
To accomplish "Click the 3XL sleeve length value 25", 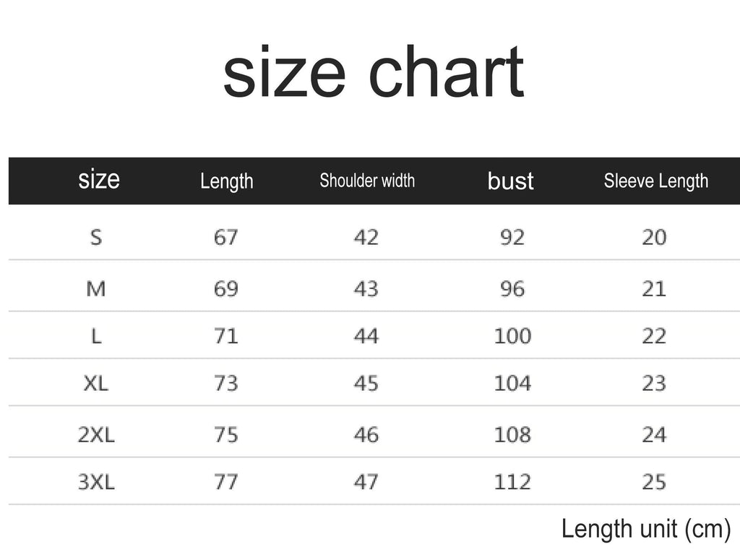I will (654, 481).
